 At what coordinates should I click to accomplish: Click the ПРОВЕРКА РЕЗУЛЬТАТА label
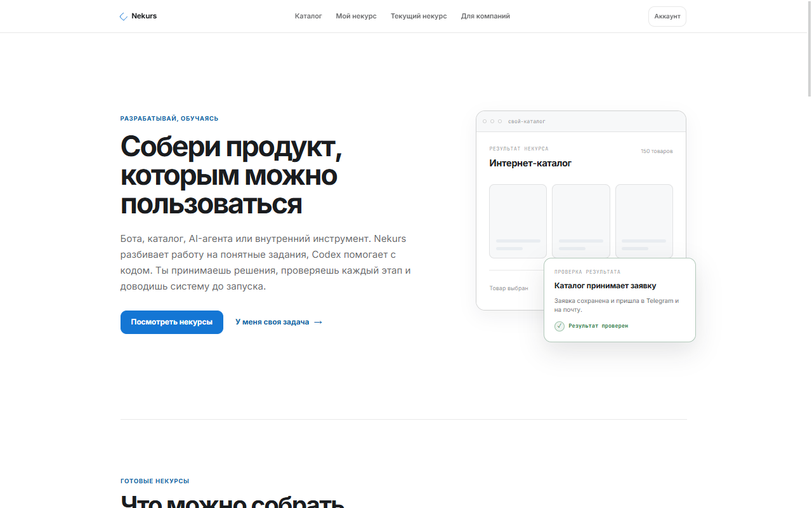click(x=587, y=272)
